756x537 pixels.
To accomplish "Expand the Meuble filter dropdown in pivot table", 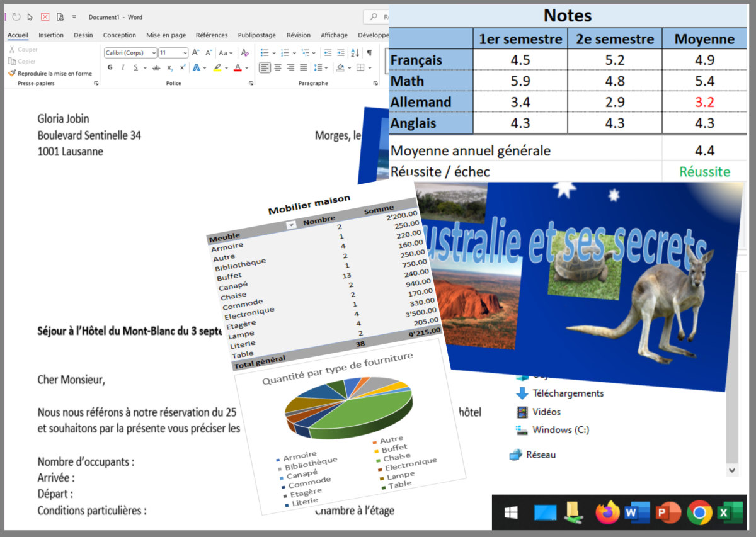I will 290,225.
